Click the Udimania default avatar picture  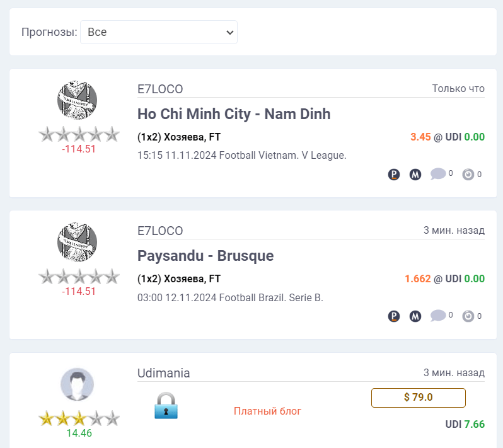pos(77,384)
